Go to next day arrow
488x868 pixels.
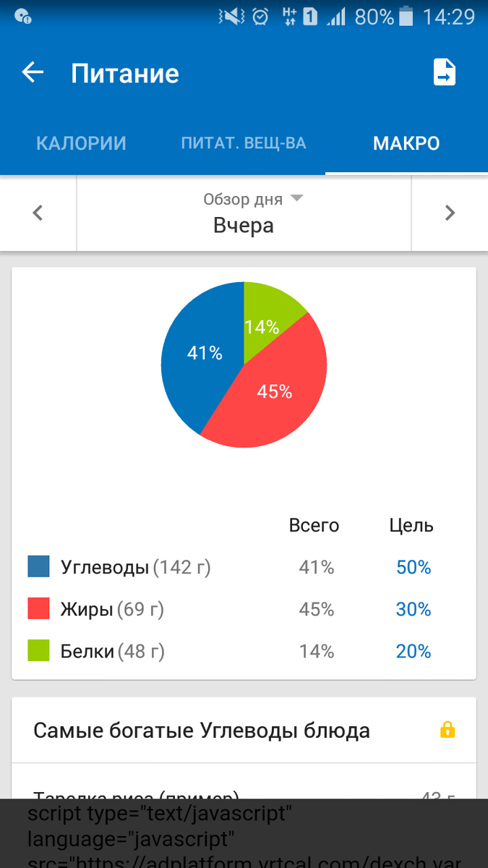(450, 213)
